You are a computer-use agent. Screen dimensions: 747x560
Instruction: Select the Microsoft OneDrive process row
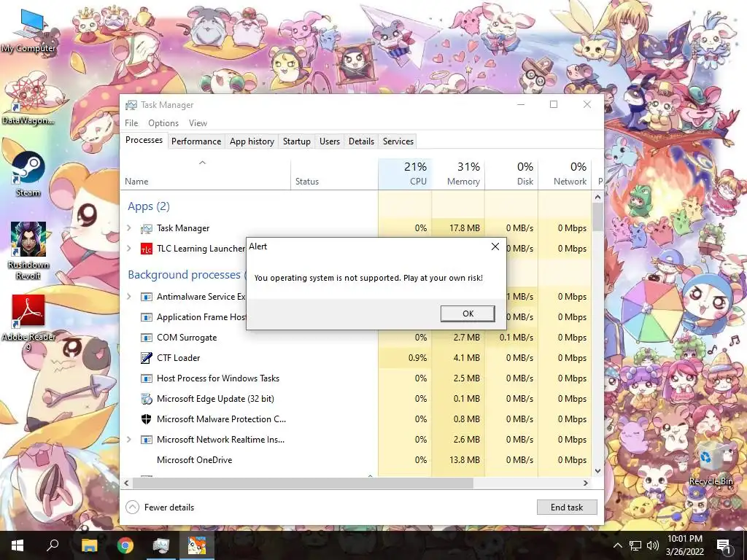(356, 460)
